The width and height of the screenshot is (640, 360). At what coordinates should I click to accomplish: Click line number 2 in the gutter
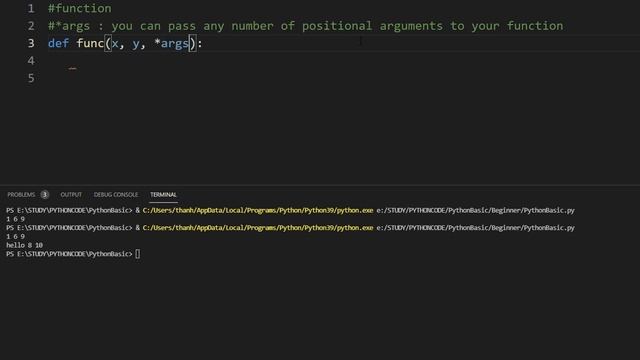pos(31,26)
